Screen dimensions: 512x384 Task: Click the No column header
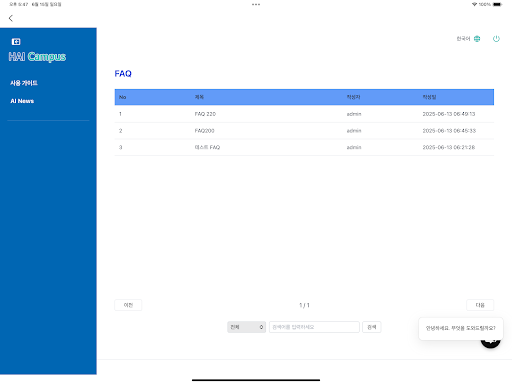point(122,97)
